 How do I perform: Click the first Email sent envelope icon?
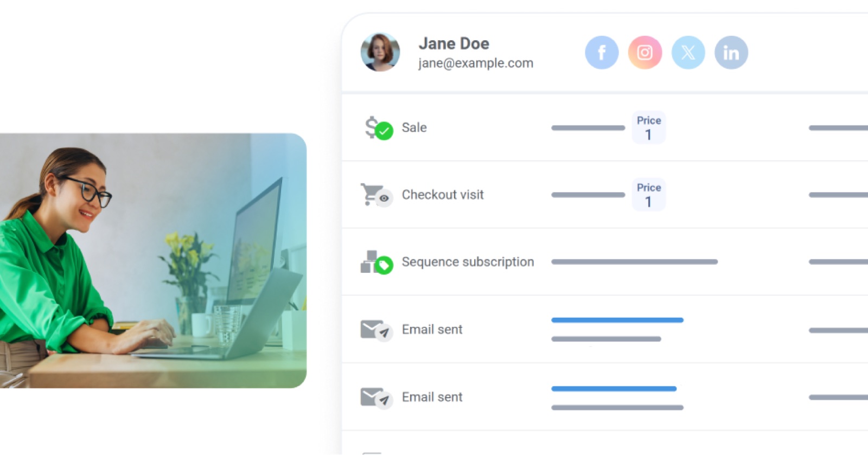[376, 330]
